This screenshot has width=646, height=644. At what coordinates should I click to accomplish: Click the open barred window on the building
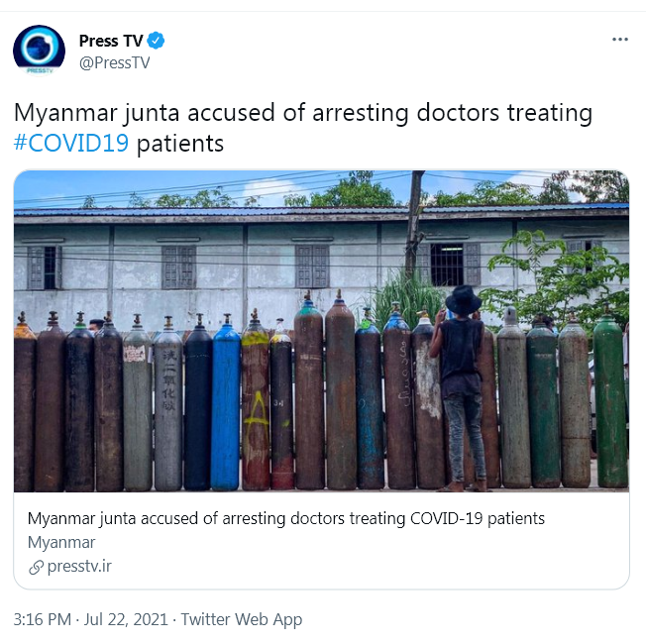click(x=447, y=265)
